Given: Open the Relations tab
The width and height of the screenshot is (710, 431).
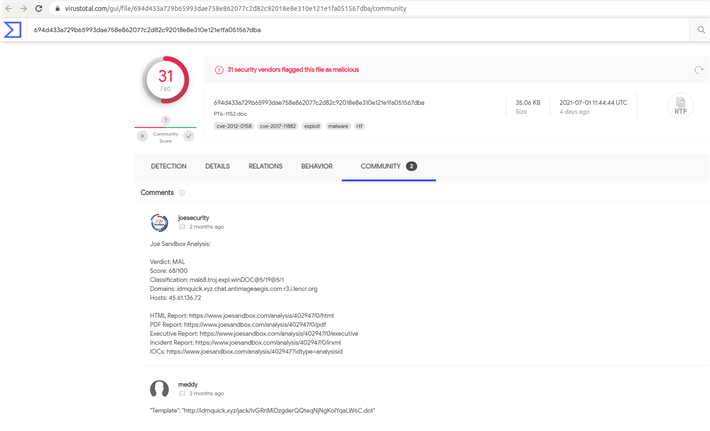Looking at the screenshot, I should pos(265,166).
